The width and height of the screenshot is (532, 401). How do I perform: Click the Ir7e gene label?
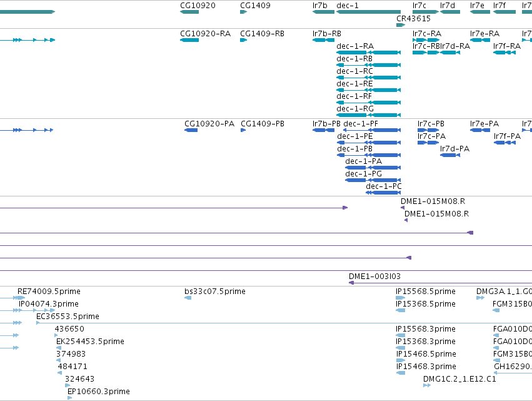(478, 6)
